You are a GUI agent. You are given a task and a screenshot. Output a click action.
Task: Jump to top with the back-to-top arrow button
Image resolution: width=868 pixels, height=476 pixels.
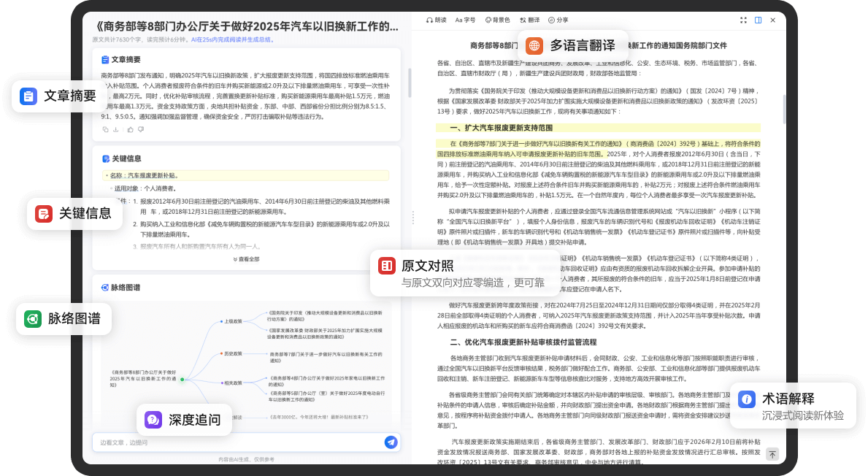tap(773, 454)
